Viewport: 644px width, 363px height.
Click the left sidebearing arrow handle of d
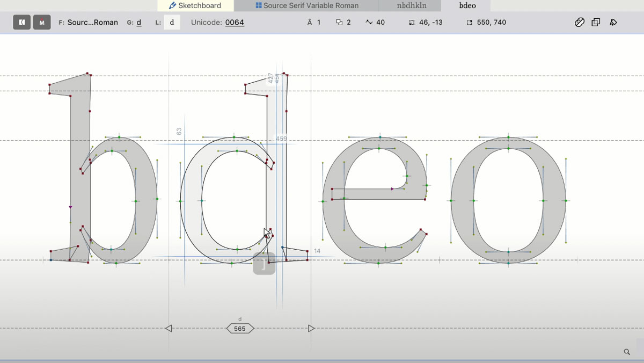click(x=169, y=328)
